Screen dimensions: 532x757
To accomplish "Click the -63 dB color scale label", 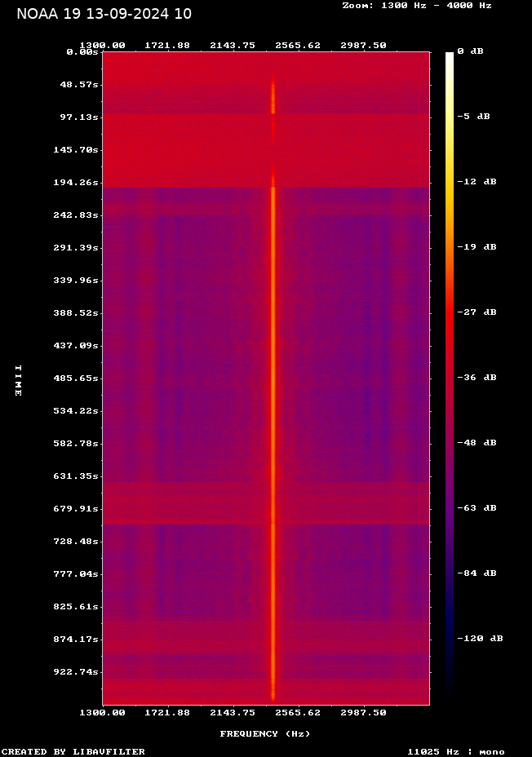I will 476,508.
